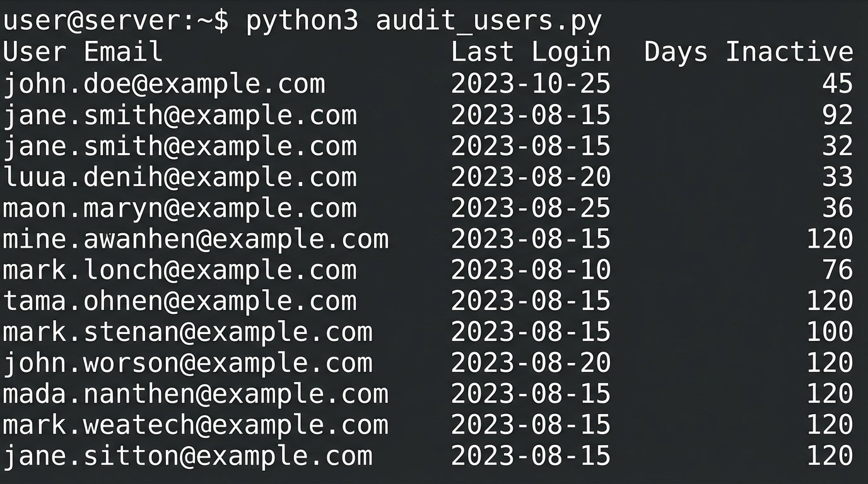Click john.worson@example.com email address
Image resolution: width=868 pixels, height=484 pixels.
coord(188,363)
